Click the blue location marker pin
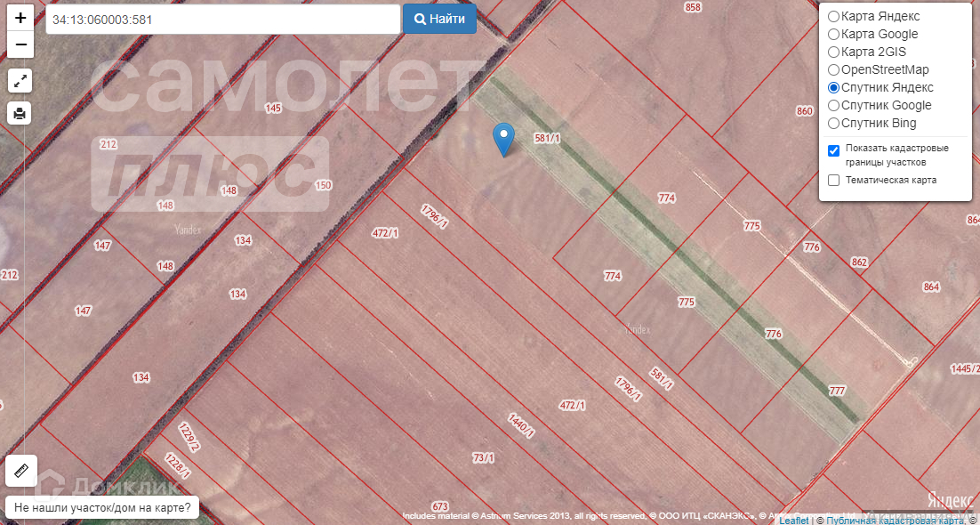 [503, 140]
